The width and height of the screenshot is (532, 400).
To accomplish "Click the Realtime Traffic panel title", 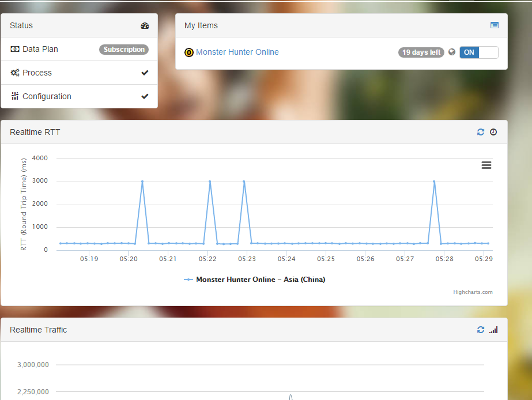I will pos(39,330).
